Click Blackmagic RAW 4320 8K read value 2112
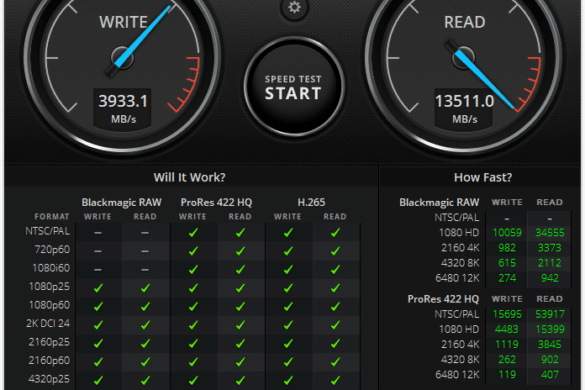 tap(550, 263)
